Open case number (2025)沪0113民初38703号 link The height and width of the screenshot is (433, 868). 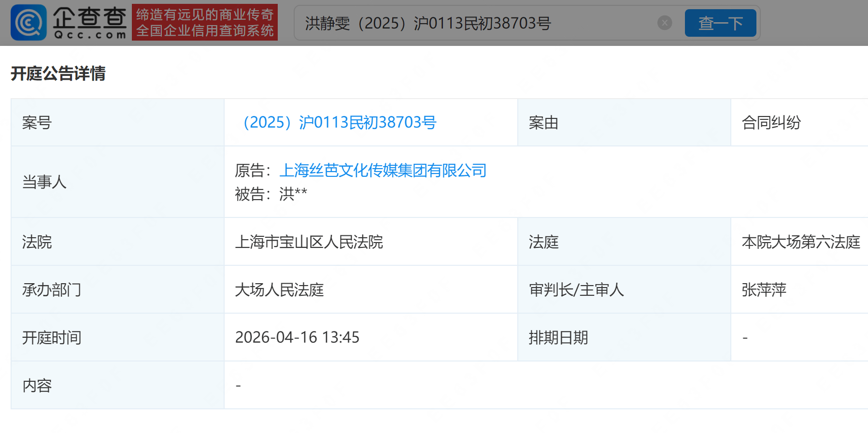coord(340,123)
